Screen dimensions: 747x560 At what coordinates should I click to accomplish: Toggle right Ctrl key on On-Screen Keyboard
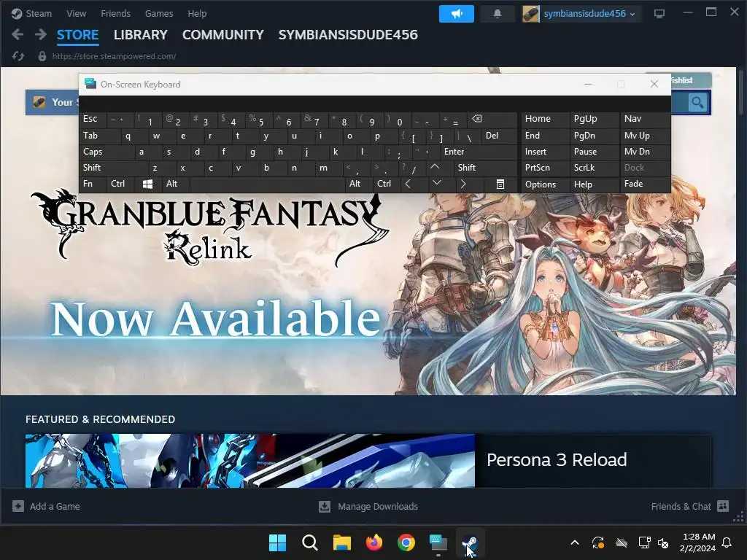pos(386,184)
